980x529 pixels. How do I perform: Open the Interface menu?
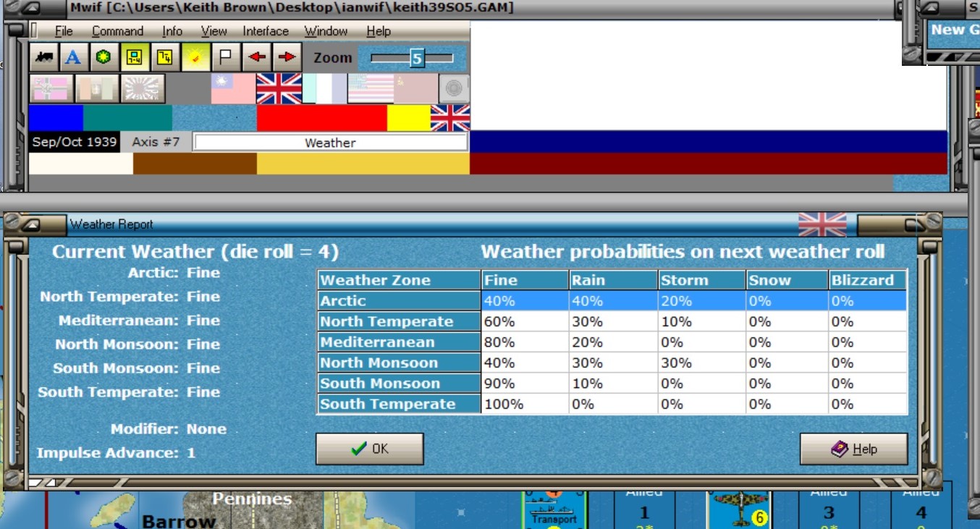[266, 31]
